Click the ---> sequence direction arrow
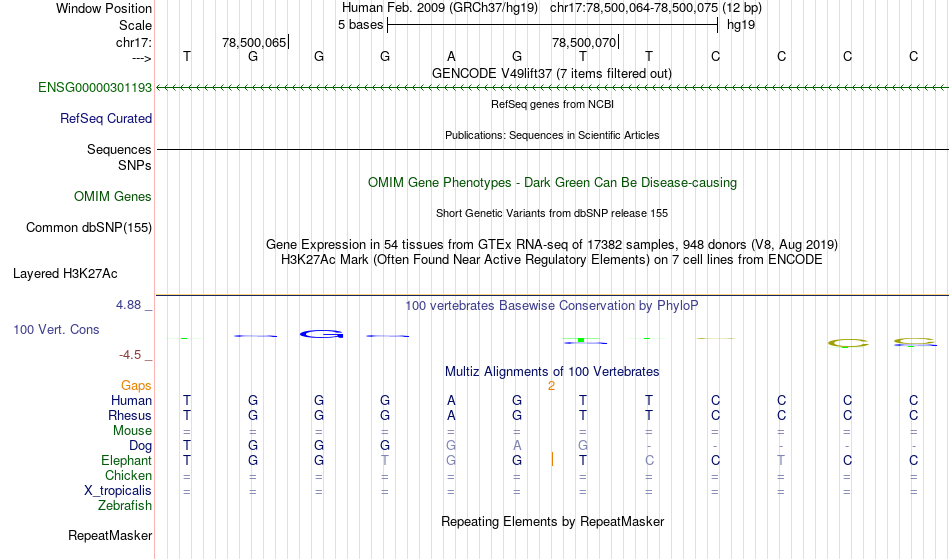950x559 pixels. pos(141,58)
